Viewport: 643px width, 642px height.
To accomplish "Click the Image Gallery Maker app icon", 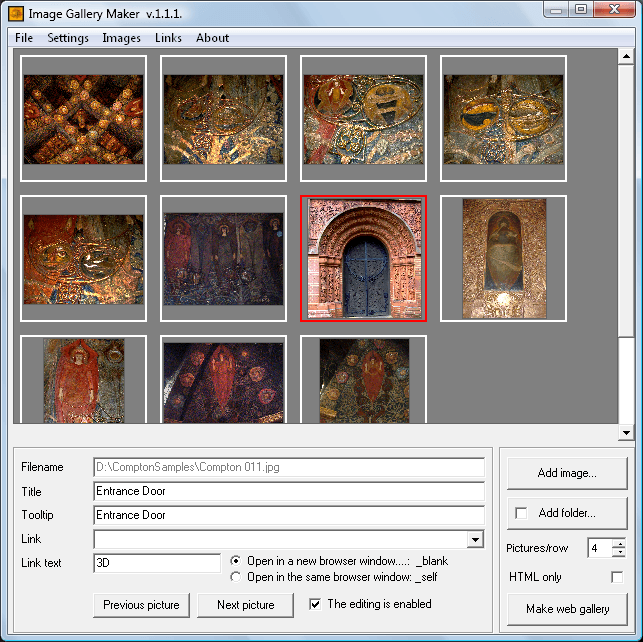I will 16,14.
